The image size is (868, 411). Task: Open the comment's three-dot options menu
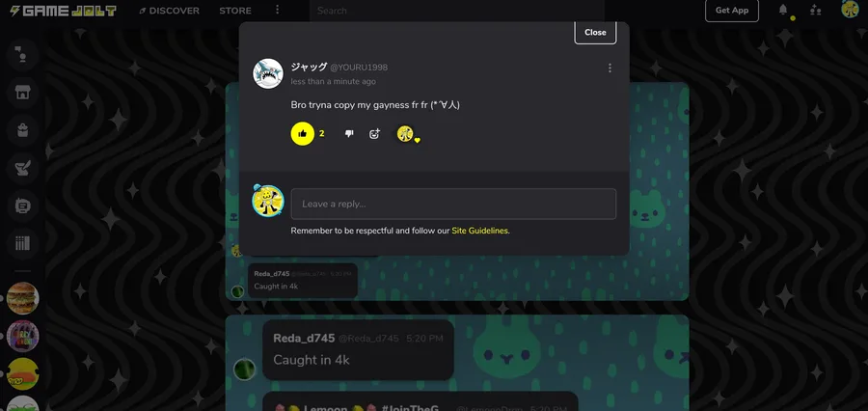click(610, 68)
